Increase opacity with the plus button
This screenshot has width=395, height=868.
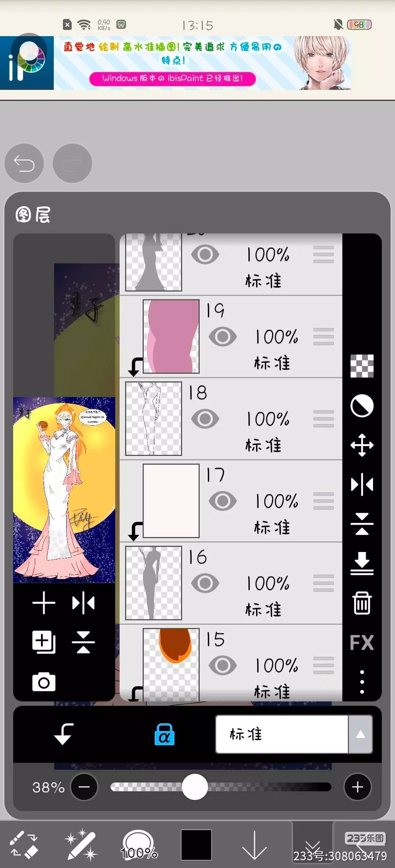(357, 787)
